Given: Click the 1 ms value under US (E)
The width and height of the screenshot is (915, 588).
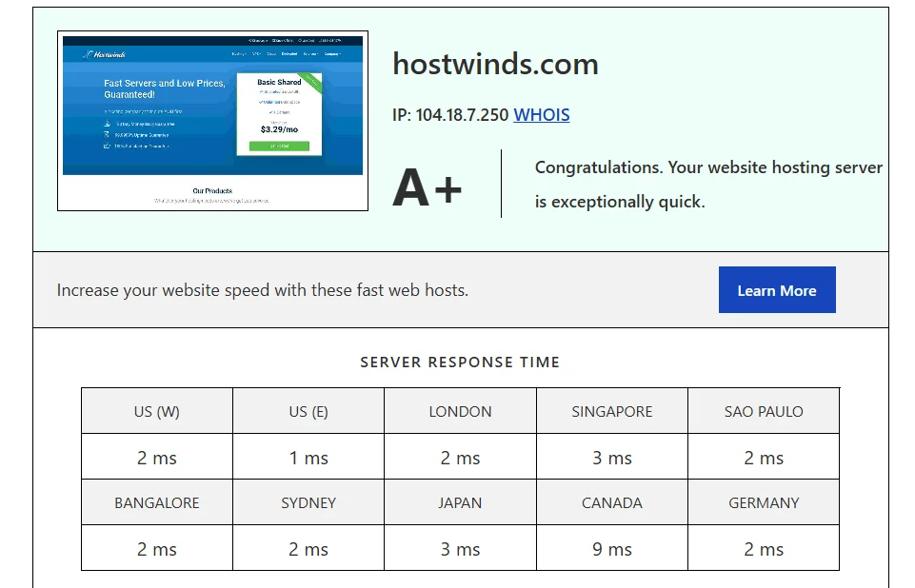Looking at the screenshot, I should pos(308,458).
